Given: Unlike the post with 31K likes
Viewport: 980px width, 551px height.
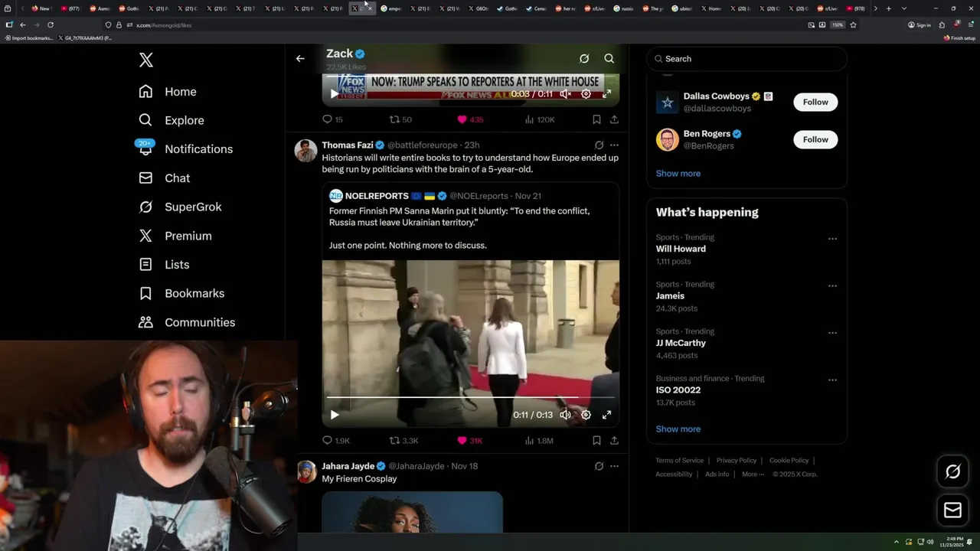Looking at the screenshot, I should 469,440.
